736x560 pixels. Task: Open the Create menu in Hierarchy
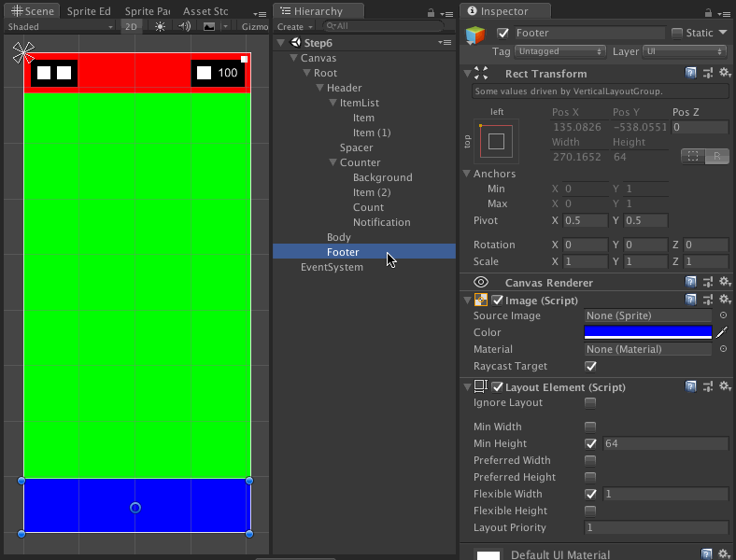pyautogui.click(x=295, y=27)
